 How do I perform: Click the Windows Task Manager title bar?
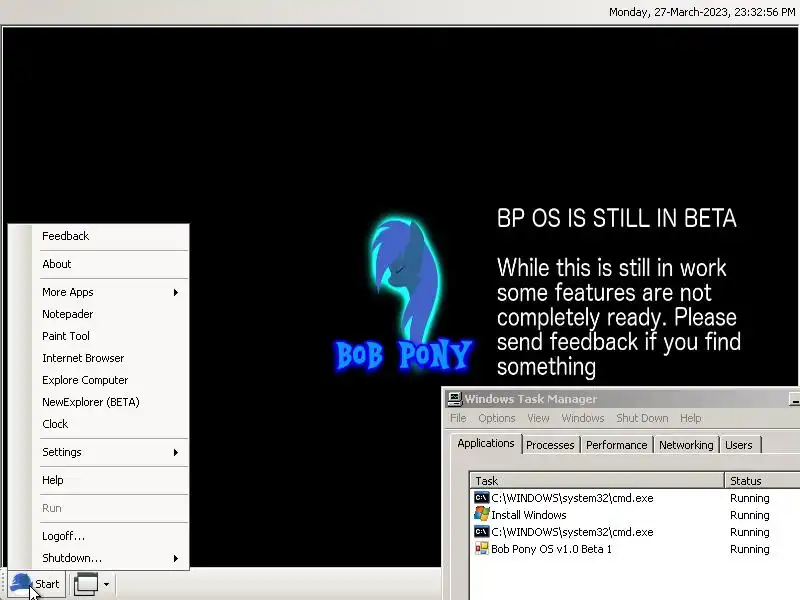(x=621, y=399)
